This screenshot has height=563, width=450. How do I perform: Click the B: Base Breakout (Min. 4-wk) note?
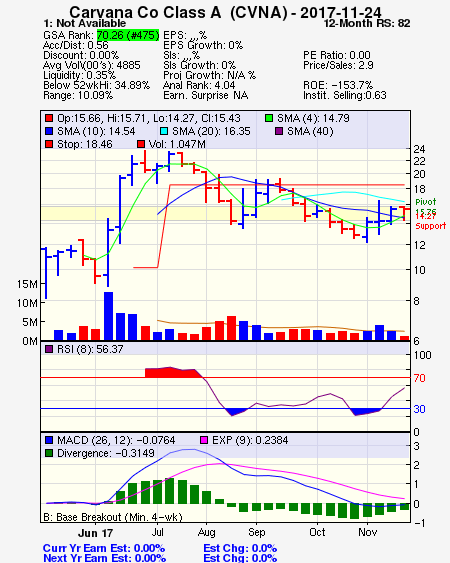(x=113, y=517)
